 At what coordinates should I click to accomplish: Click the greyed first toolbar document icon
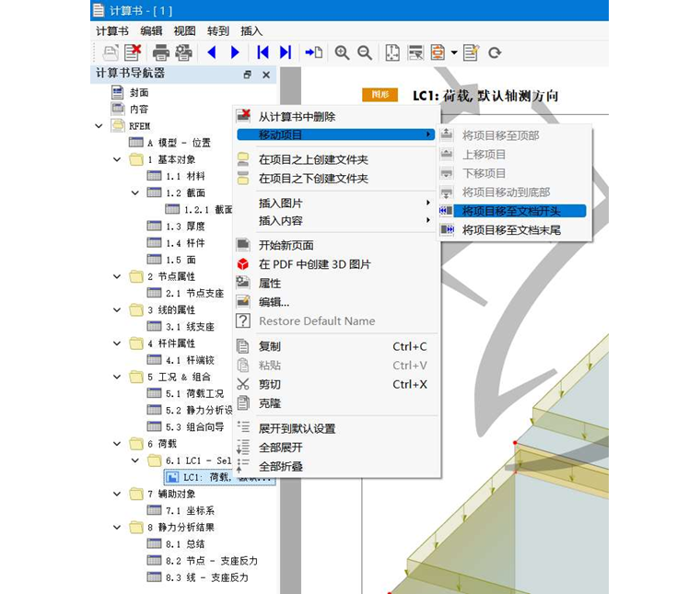point(111,52)
